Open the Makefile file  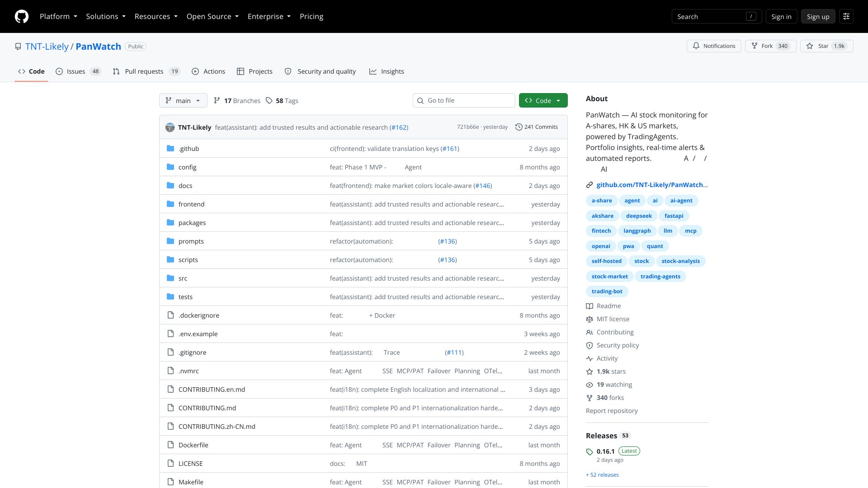pos(191,482)
